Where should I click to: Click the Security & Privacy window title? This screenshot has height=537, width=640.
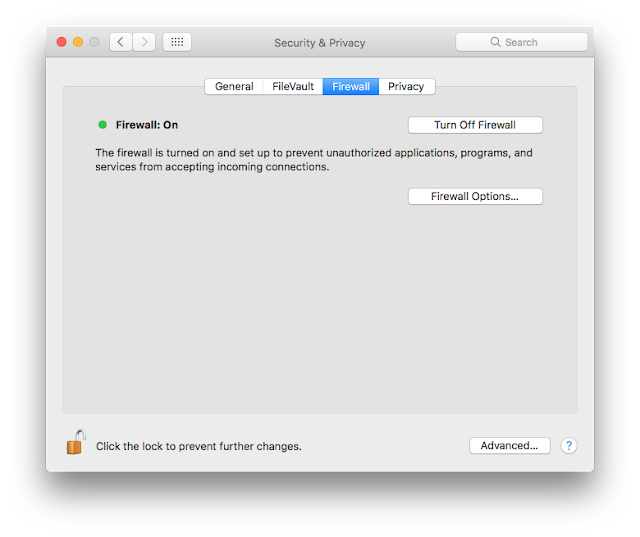tap(320, 43)
